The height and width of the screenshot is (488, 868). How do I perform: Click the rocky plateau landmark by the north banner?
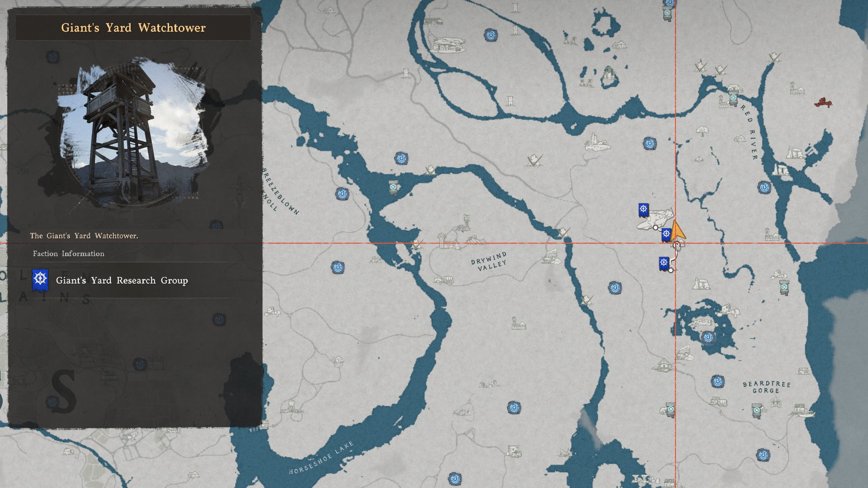point(656,219)
